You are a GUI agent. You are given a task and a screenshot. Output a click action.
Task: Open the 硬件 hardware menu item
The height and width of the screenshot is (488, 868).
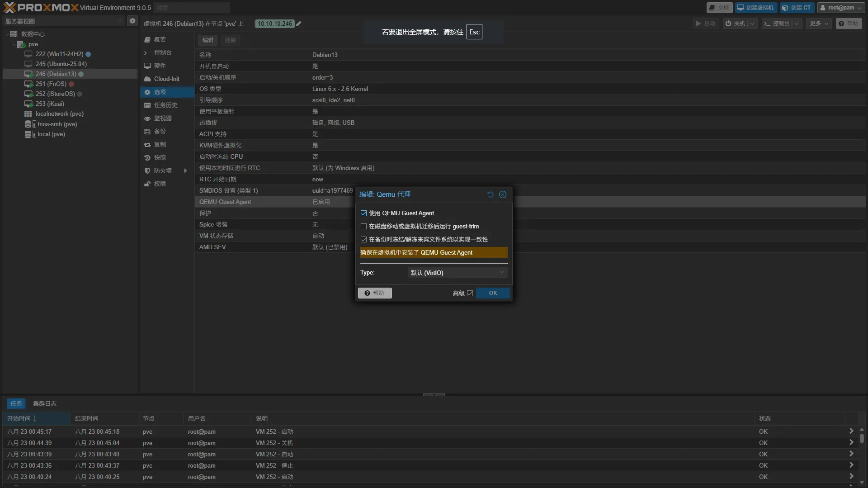160,66
